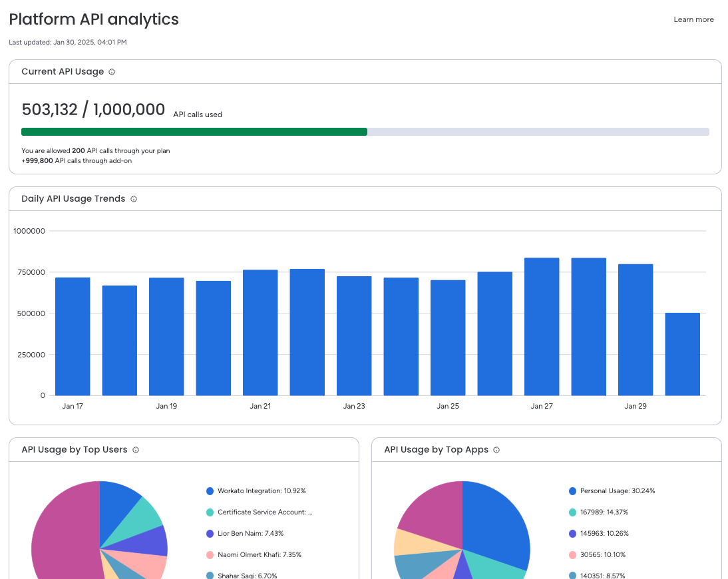The height and width of the screenshot is (579, 728).
Task: Toggle the 30565 app legend dot
Action: point(572,555)
